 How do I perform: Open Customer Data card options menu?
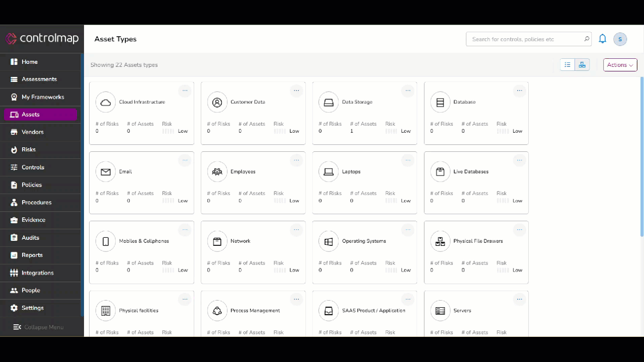(296, 90)
